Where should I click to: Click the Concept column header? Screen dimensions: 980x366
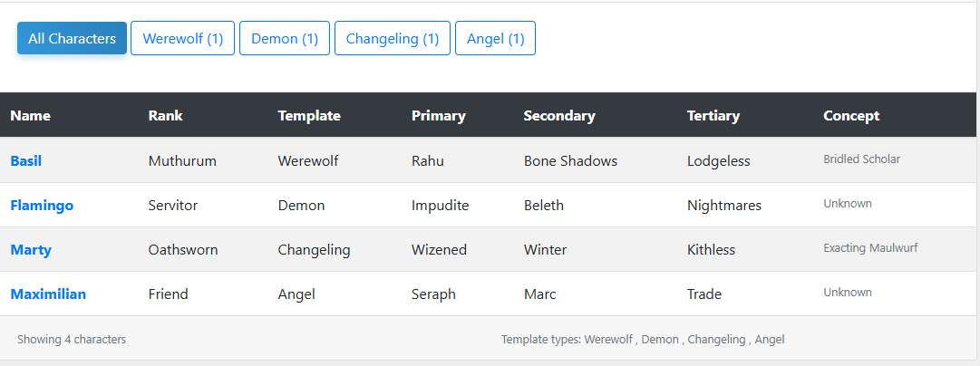pyautogui.click(x=851, y=116)
